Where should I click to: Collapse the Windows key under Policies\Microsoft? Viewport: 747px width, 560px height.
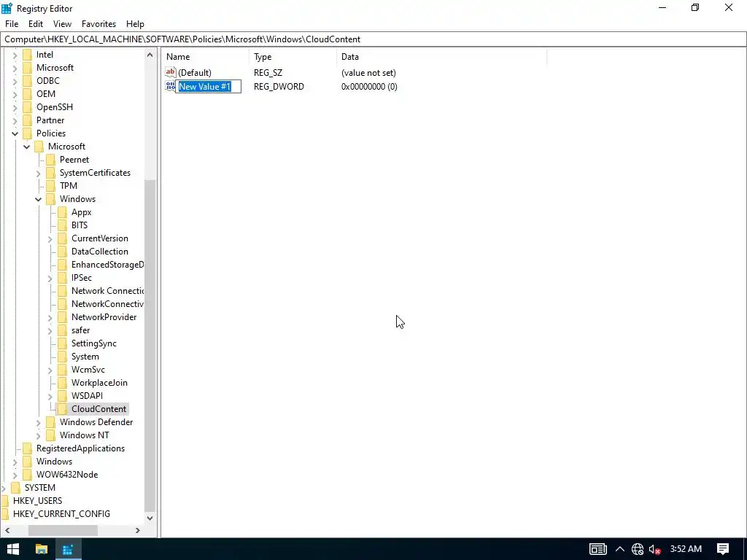(x=38, y=200)
